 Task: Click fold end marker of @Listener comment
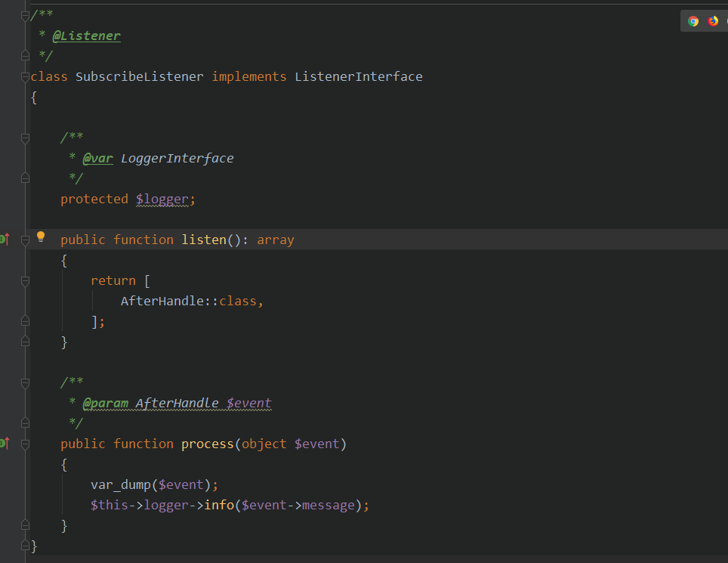(x=26, y=56)
